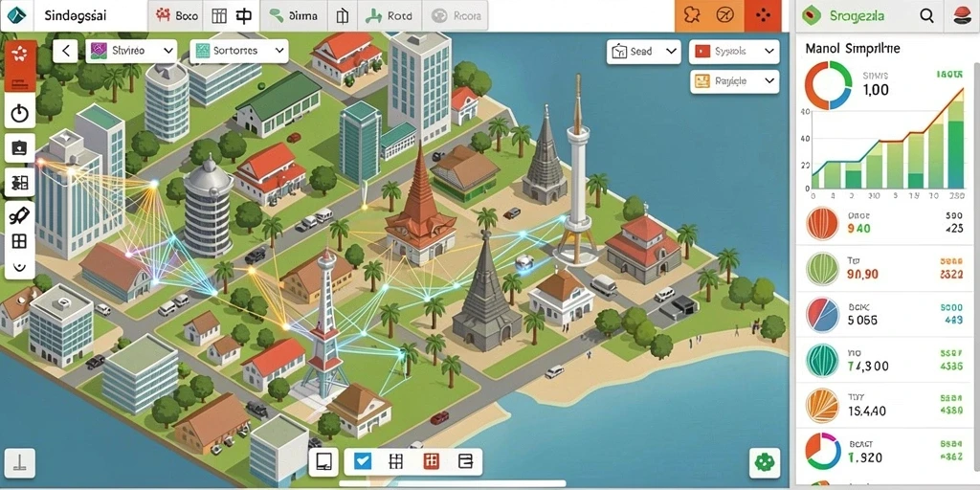Open the Boco tab
The image size is (980, 490).
click(176, 16)
